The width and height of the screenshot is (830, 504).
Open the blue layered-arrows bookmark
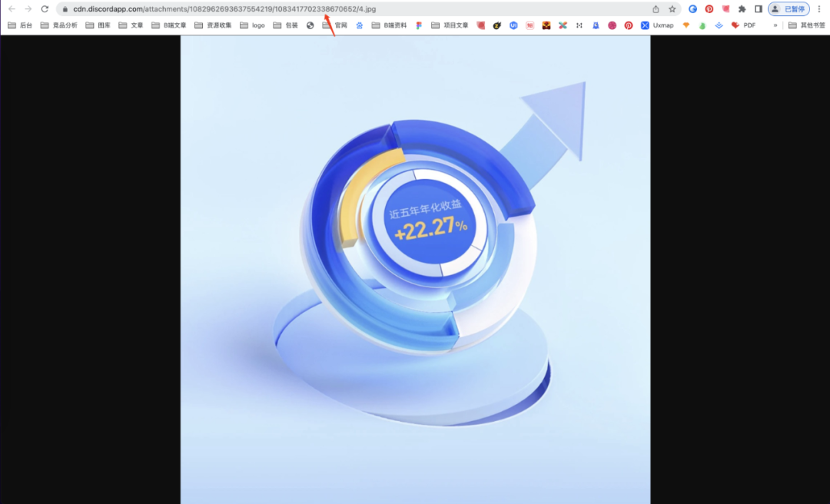719,25
